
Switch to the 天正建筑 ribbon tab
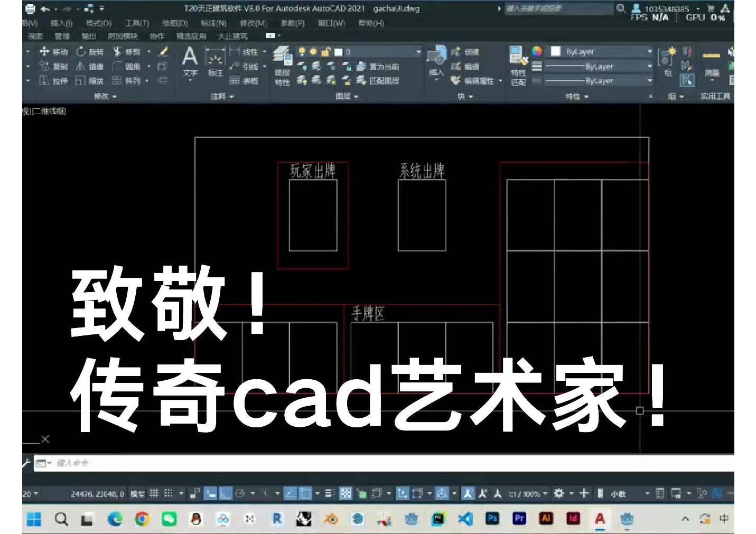tap(232, 36)
